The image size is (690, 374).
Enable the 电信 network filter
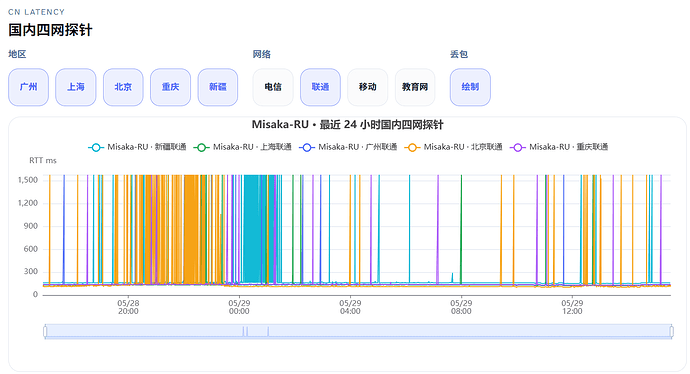tap(273, 87)
